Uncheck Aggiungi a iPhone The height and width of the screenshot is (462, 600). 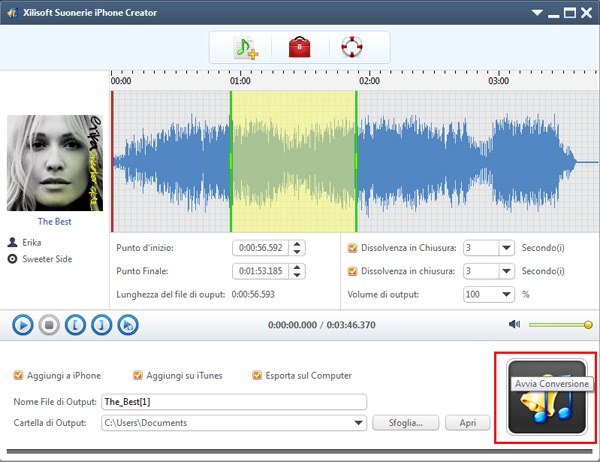[x=18, y=375]
